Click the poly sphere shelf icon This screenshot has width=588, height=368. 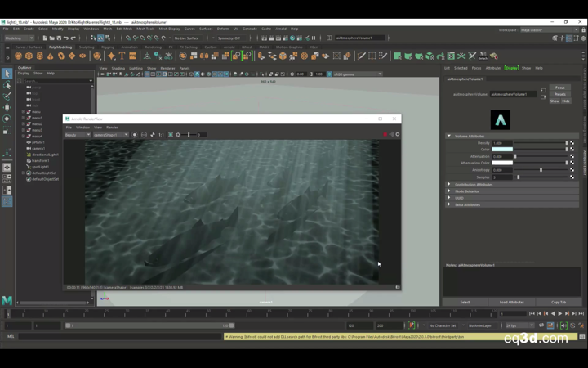(19, 56)
